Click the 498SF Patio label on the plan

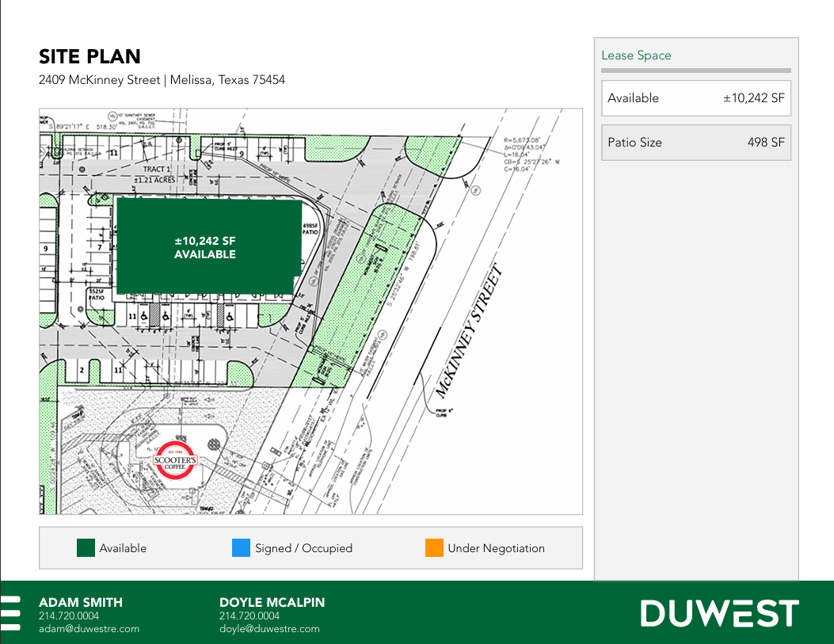tap(310, 229)
